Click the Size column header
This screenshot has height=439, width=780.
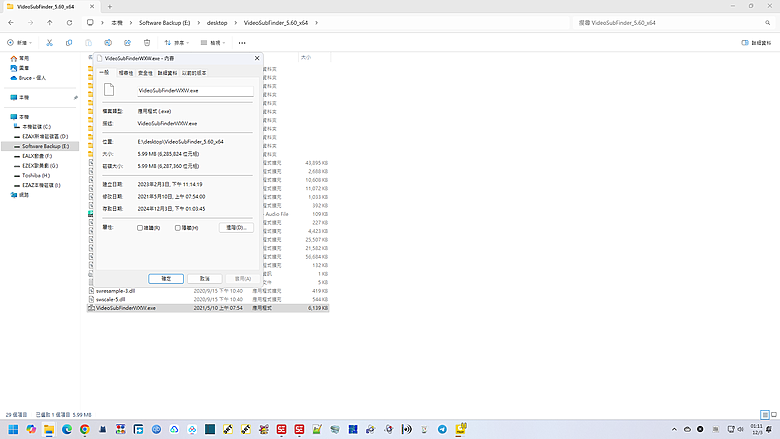click(314, 58)
